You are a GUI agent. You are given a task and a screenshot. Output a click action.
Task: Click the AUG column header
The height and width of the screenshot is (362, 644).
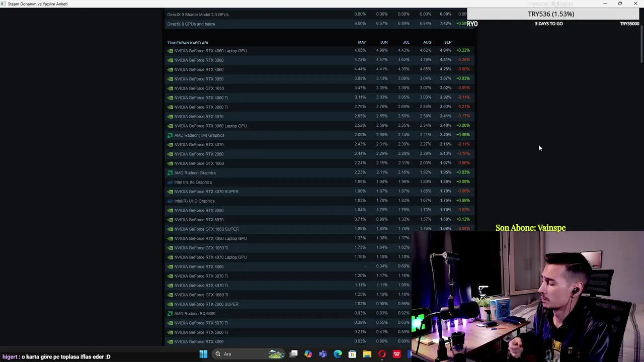pyautogui.click(x=427, y=42)
